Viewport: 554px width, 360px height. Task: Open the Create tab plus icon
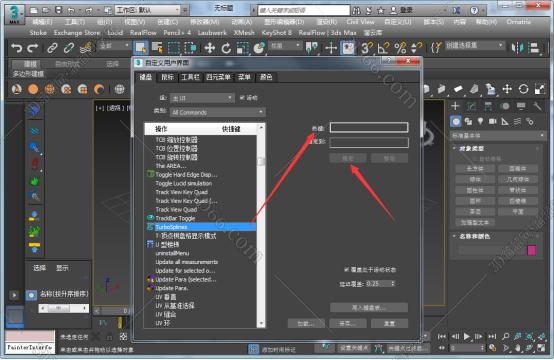(x=455, y=106)
